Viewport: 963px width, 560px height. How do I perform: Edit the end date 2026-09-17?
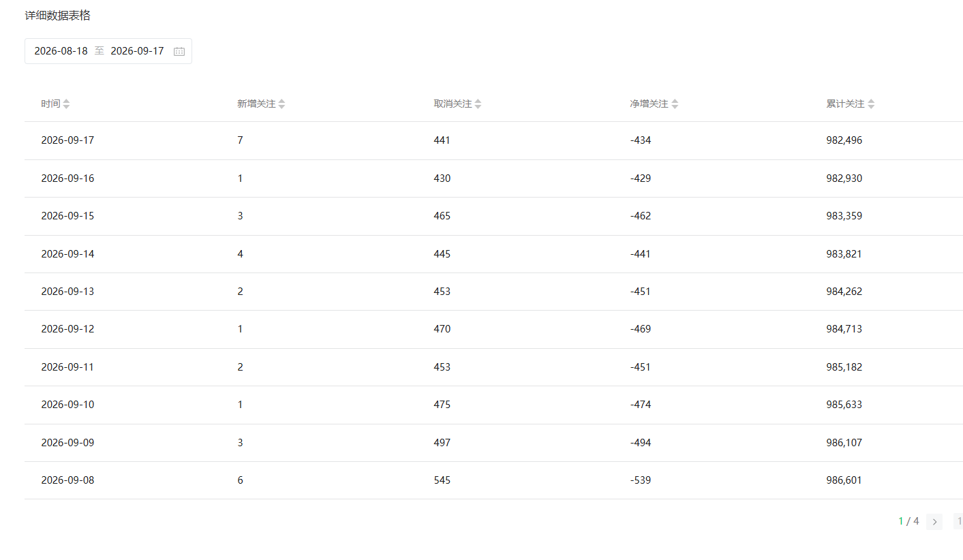(137, 51)
